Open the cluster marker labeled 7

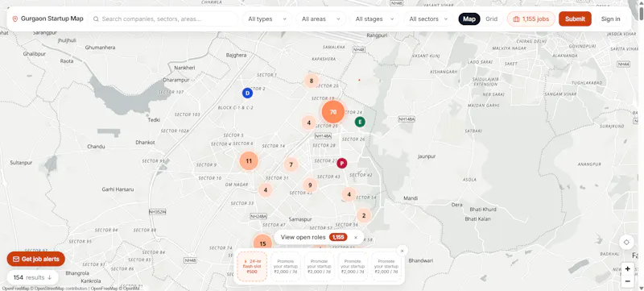click(x=291, y=164)
